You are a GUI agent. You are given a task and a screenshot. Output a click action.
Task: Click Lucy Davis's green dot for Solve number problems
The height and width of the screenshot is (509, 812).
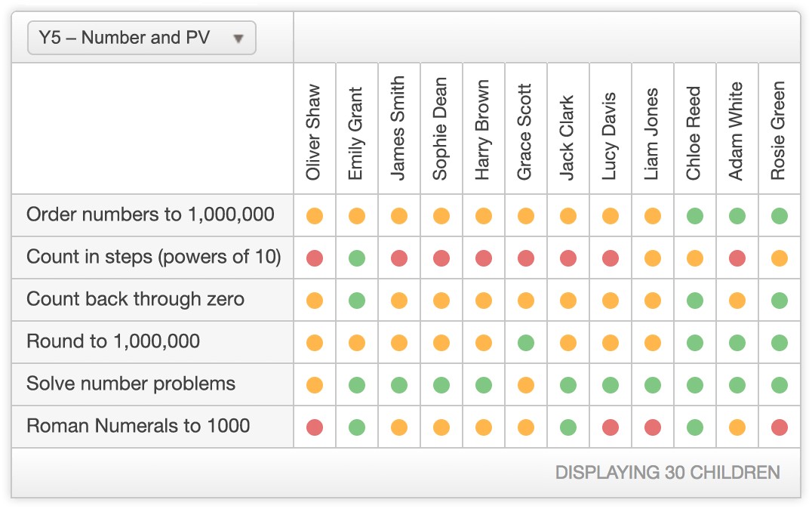tap(611, 385)
